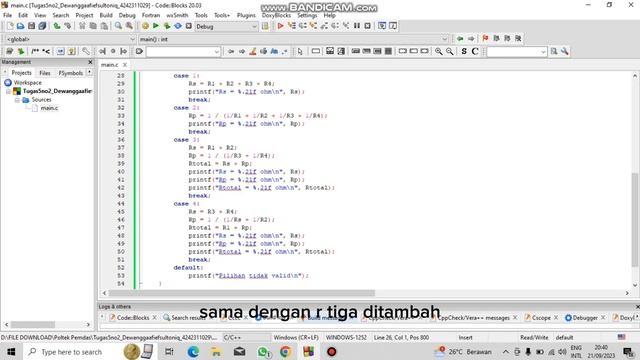The height and width of the screenshot is (360, 640).
Task: Click the Undo toolbar icon
Action: tap(57, 26)
